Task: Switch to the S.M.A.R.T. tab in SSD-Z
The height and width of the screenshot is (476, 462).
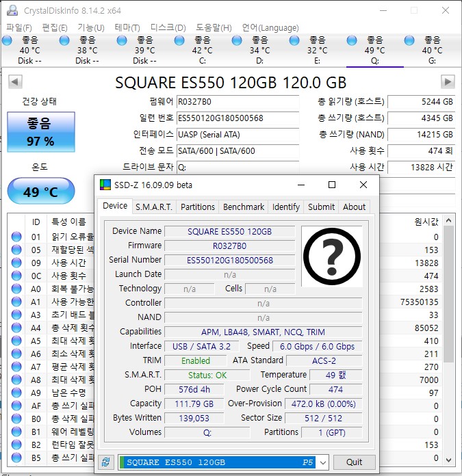Action: [x=154, y=207]
